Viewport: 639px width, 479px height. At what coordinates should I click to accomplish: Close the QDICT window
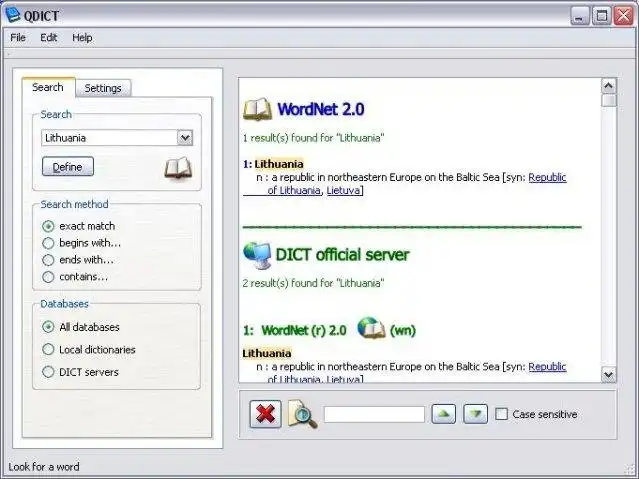(x=624, y=16)
